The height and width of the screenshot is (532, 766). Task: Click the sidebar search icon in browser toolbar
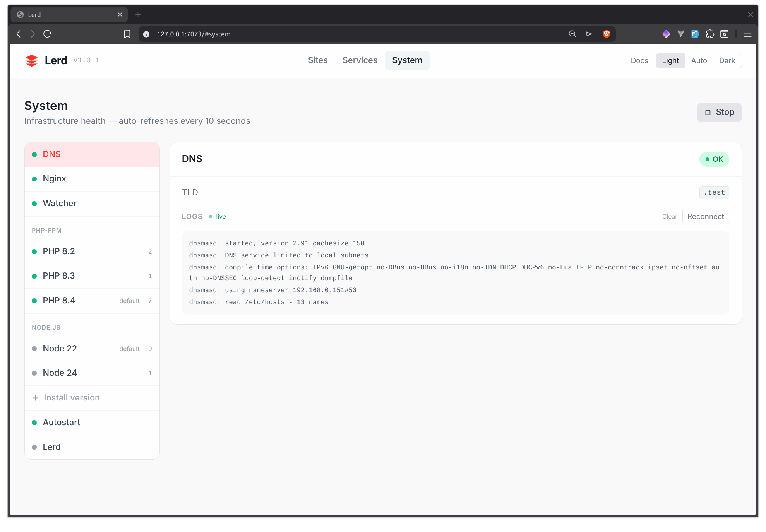(725, 34)
